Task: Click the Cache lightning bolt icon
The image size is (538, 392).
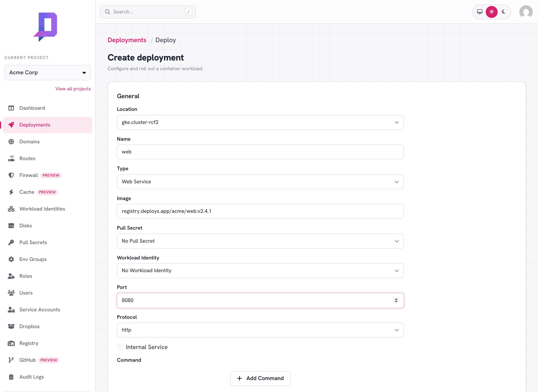Action: pos(11,192)
